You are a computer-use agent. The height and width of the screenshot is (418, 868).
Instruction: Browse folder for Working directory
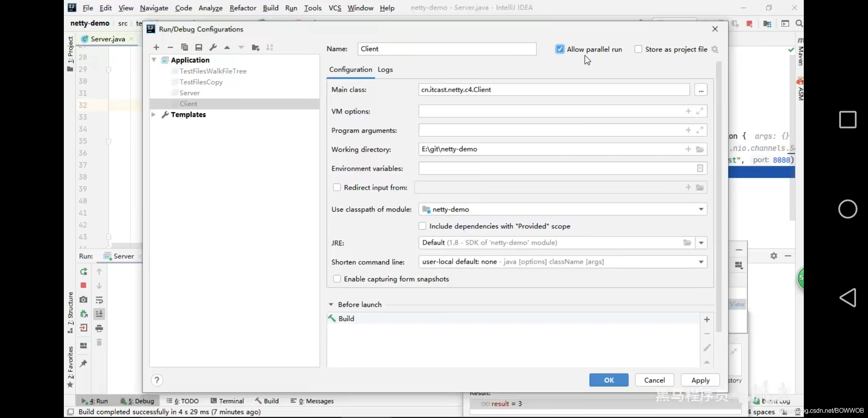pyautogui.click(x=700, y=149)
